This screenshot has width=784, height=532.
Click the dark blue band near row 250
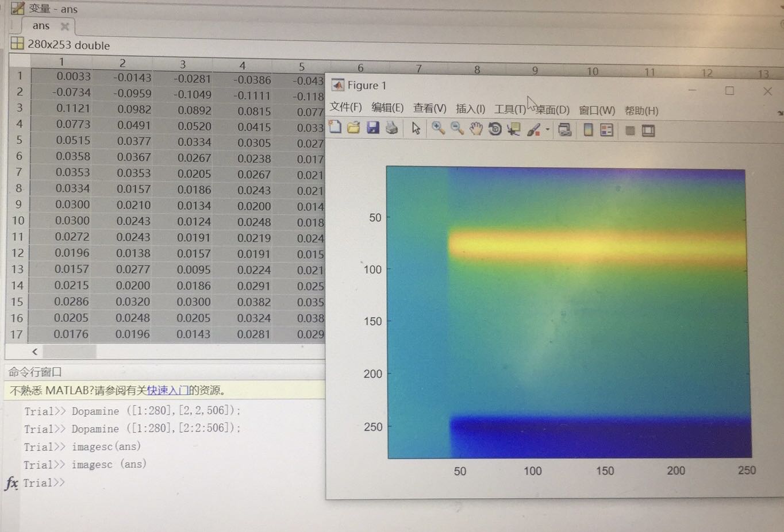click(x=601, y=438)
